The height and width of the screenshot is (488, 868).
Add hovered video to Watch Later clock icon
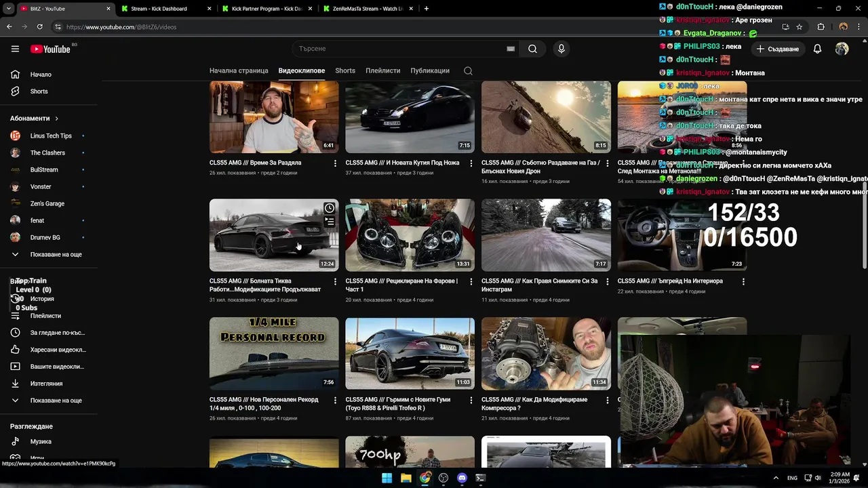pos(329,208)
